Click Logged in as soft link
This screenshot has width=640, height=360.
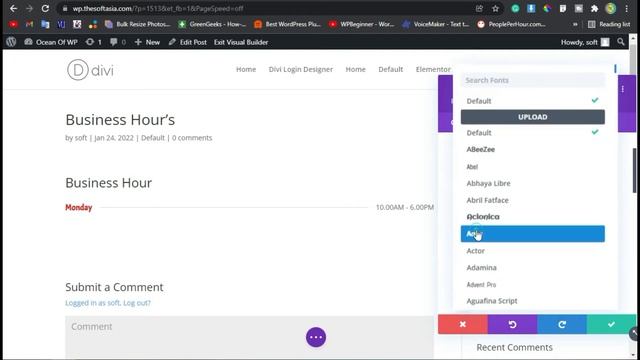click(x=93, y=303)
